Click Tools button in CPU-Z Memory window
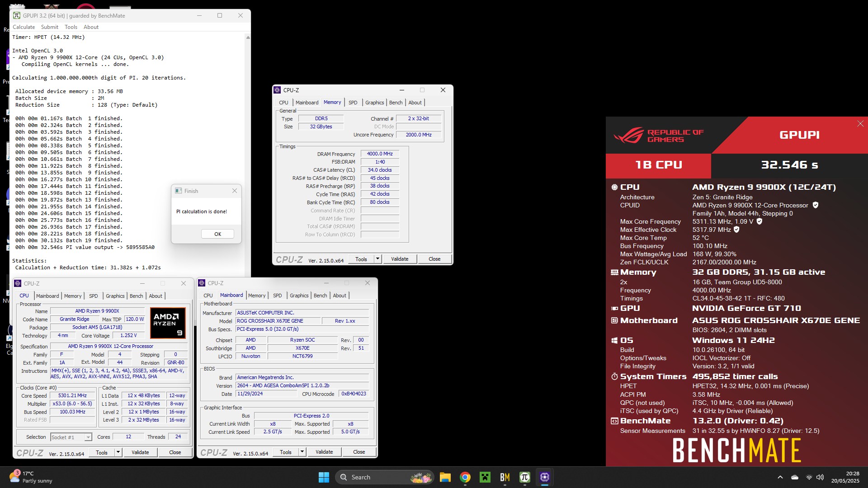This screenshot has height=488, width=868. [x=361, y=259]
